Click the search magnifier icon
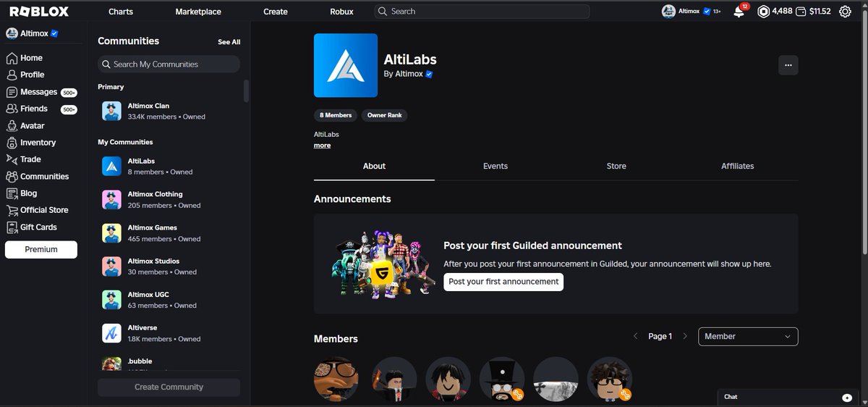868x407 pixels. click(383, 12)
